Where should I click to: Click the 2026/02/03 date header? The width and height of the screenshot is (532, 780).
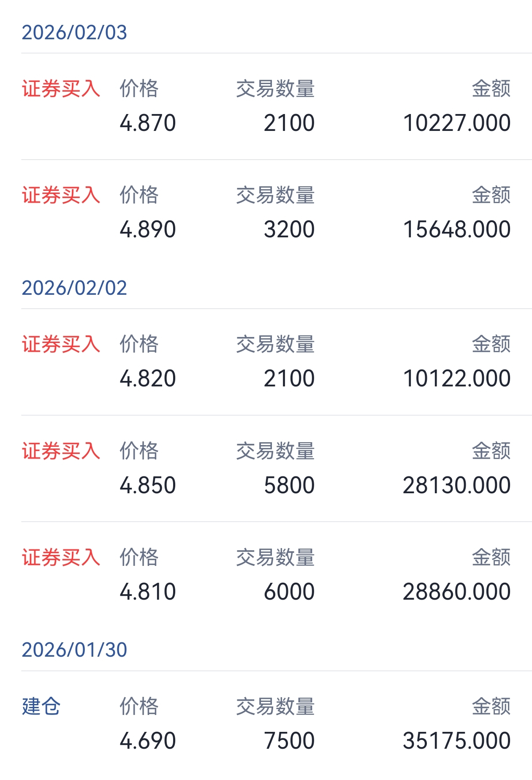[x=74, y=33]
